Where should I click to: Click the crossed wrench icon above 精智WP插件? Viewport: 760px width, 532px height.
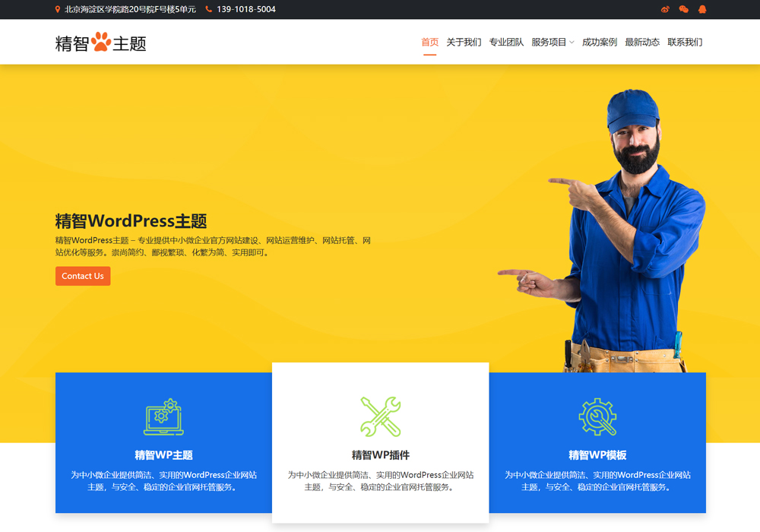click(380, 416)
